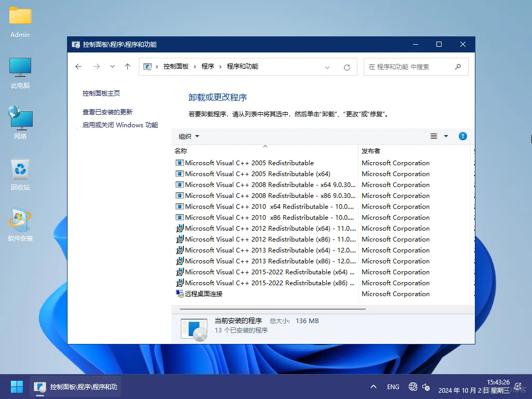Expand the chevron after '控制面板' breadcrumb
Screen dimensions: 532x399
tap(195, 67)
